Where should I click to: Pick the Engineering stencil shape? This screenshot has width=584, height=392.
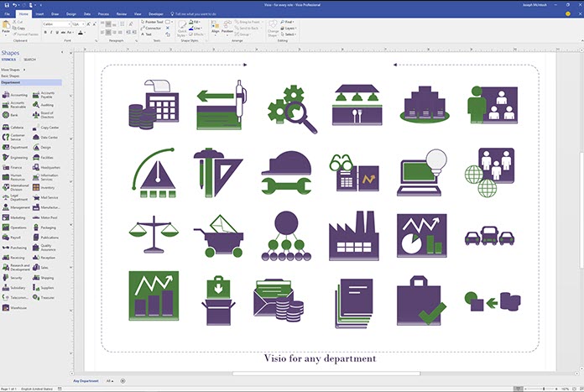click(15, 158)
